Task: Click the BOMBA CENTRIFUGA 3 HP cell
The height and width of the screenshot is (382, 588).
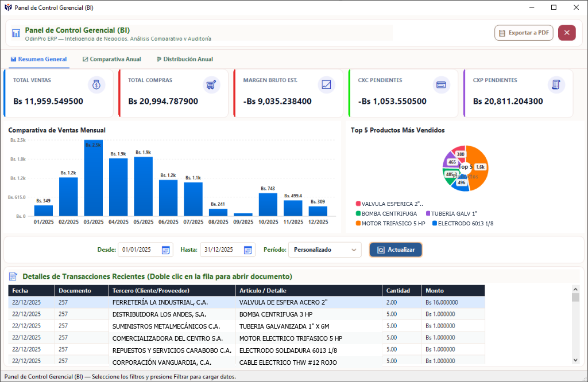Action: pos(308,314)
